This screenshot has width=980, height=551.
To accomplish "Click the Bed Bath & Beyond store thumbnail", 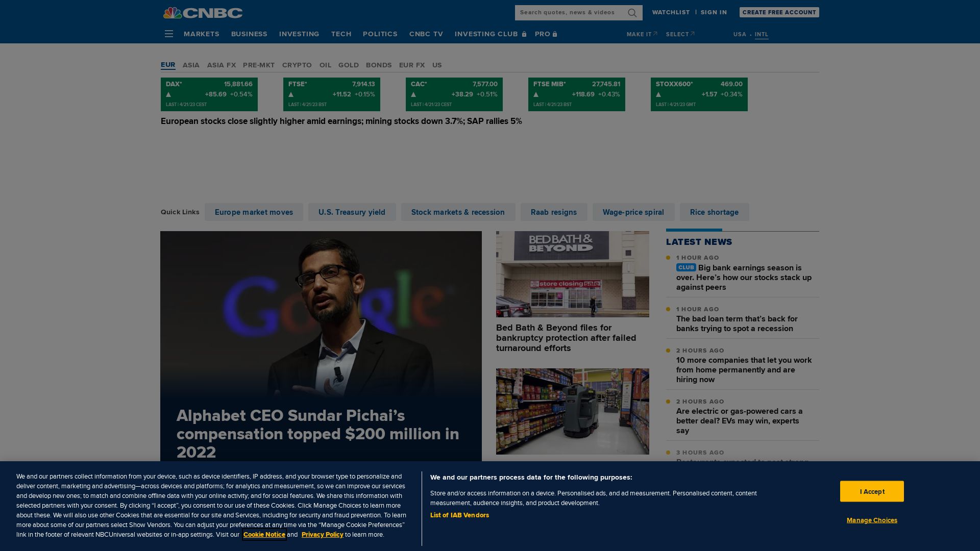I will click(x=573, y=274).
